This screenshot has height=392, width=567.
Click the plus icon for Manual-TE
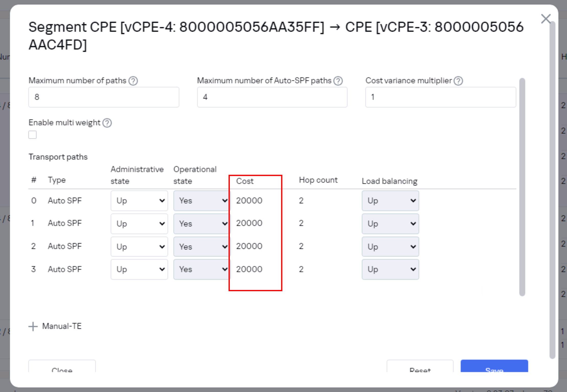point(33,326)
